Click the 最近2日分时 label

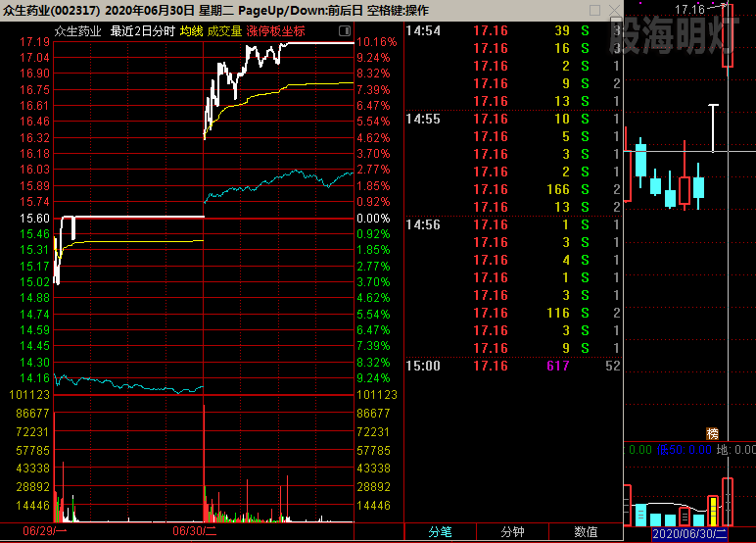[x=142, y=31]
